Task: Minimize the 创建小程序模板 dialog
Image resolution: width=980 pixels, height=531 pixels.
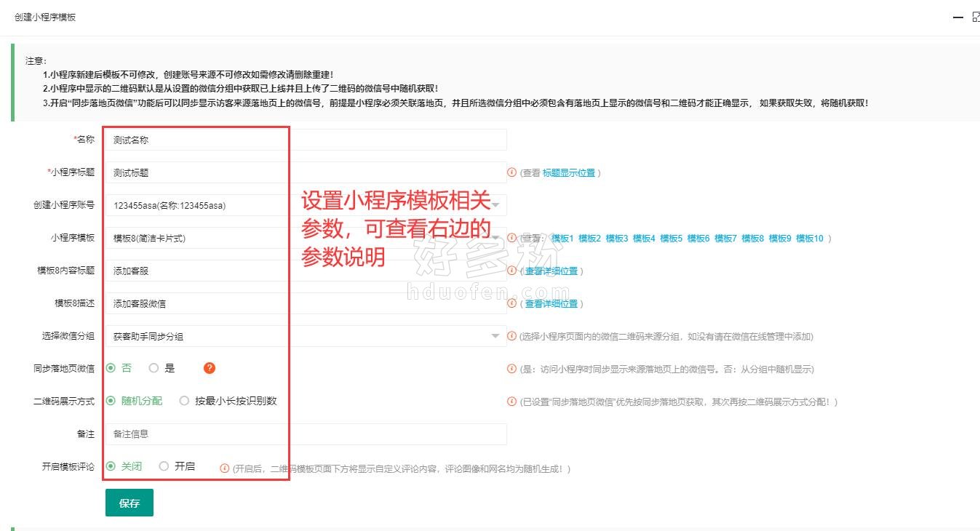Action: [957, 17]
